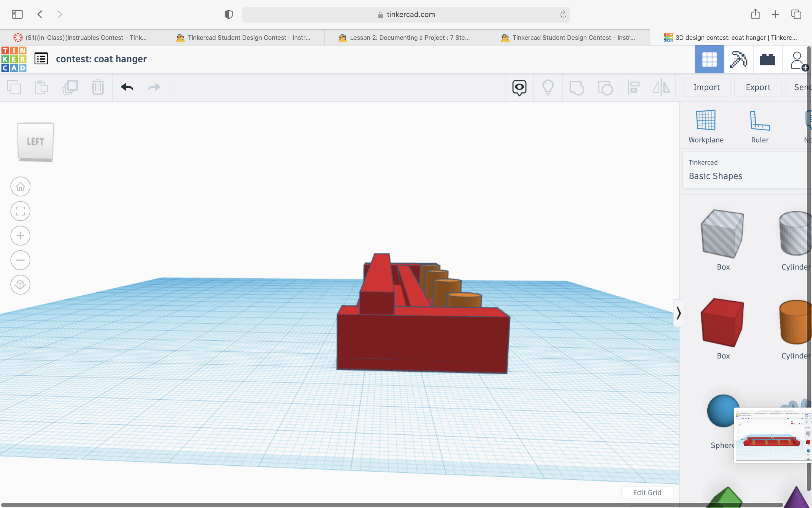Click the Mirror tool icon
This screenshot has height=508, width=812.
pos(661,87)
